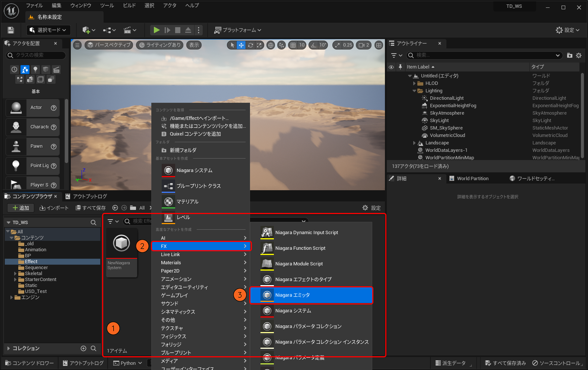Save the current level with the floppy disk icon

pos(11,30)
